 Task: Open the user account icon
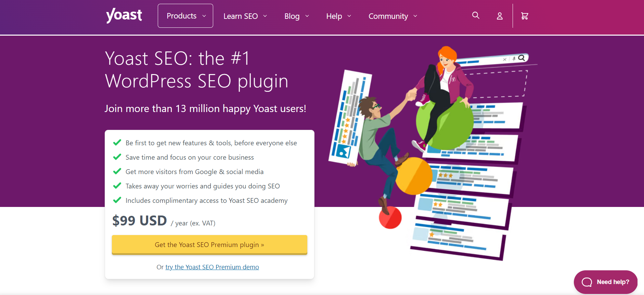tap(500, 16)
